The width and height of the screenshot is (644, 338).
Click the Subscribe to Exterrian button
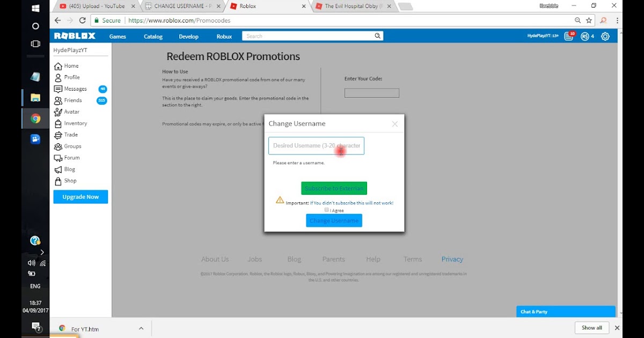(334, 188)
